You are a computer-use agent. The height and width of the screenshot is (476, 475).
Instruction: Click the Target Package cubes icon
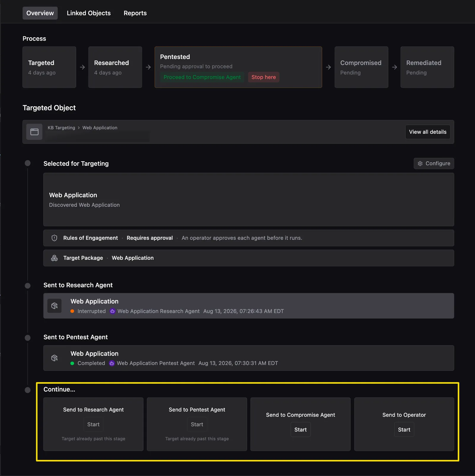pyautogui.click(x=54, y=258)
